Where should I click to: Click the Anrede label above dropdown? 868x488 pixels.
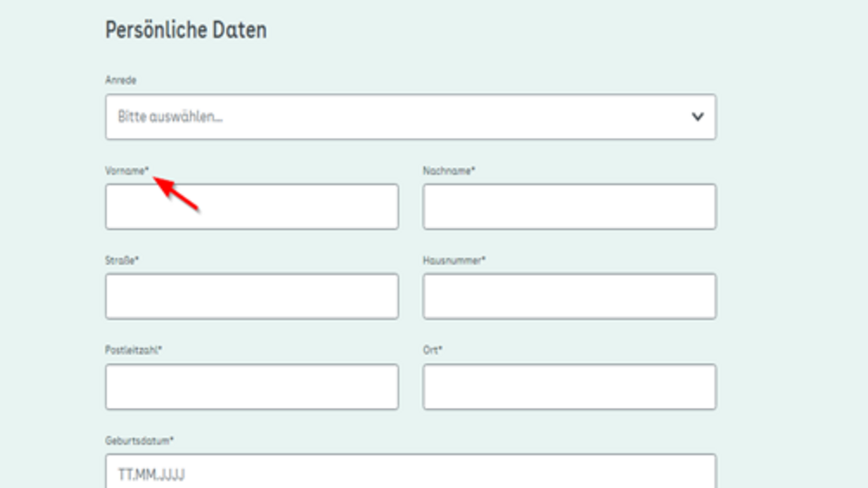120,80
